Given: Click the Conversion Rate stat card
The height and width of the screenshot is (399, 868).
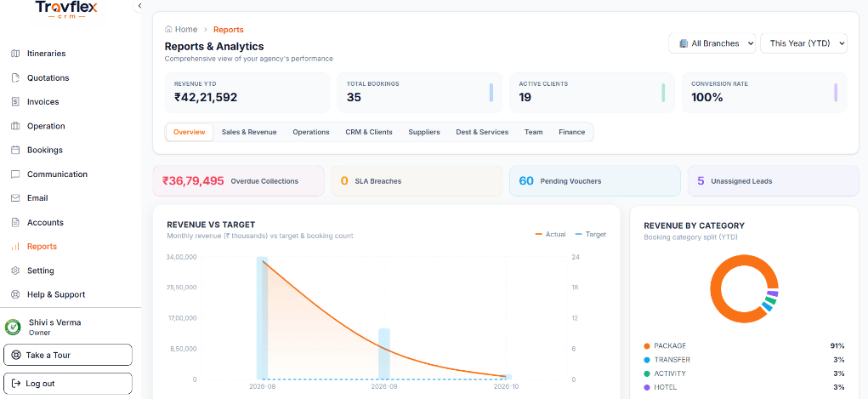Looking at the screenshot, I should pos(764,93).
